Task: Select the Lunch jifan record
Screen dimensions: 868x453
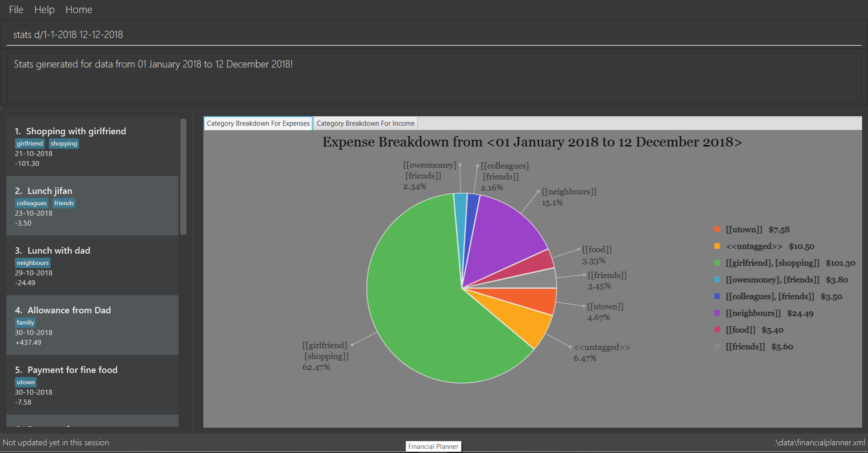Action: pyautogui.click(x=92, y=206)
